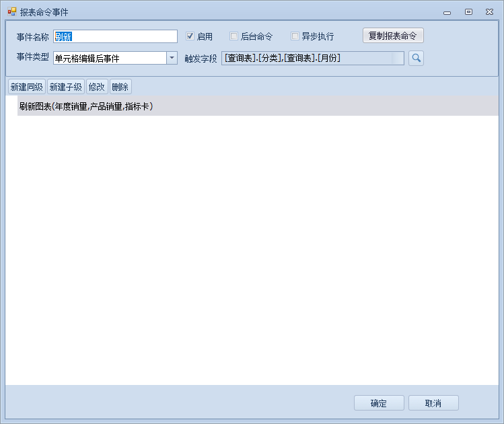Toggle the 启用 checkbox

click(190, 36)
